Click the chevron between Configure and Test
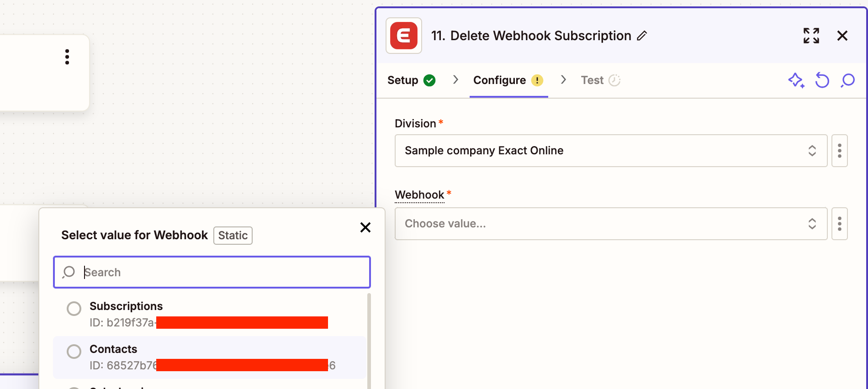This screenshot has height=389, width=868. click(x=563, y=80)
